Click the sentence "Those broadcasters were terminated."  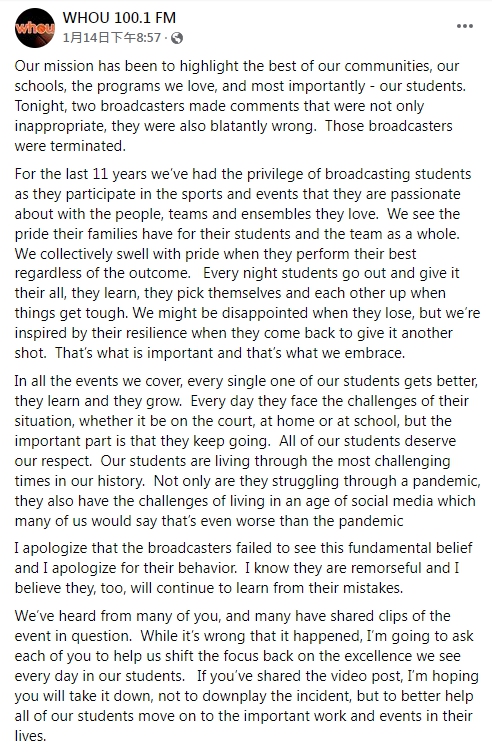tap(234, 136)
